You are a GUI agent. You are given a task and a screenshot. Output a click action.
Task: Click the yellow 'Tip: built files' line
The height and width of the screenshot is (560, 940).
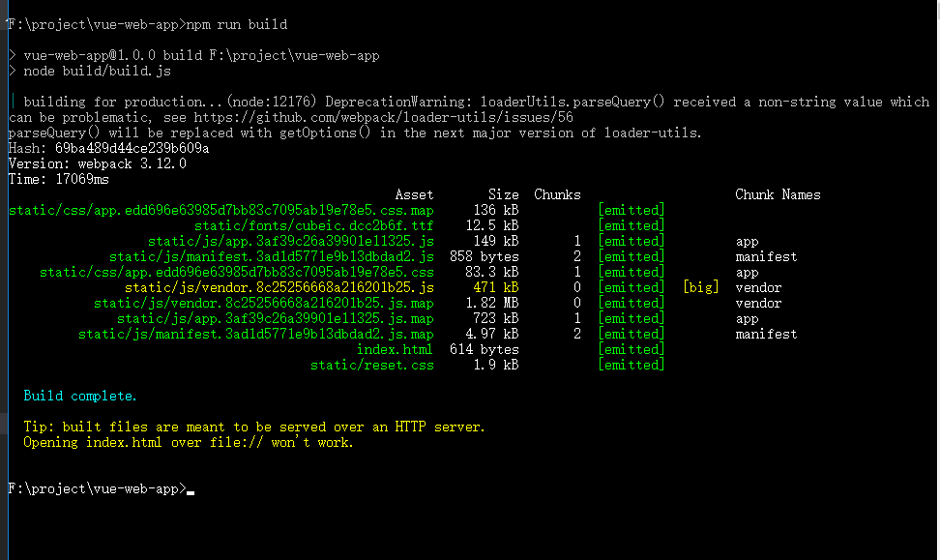254,427
